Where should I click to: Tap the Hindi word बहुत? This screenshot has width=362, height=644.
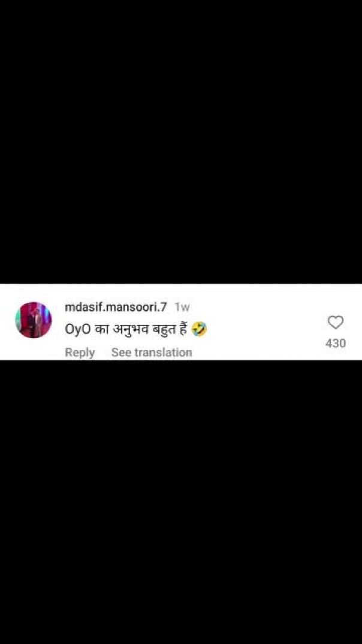164,329
